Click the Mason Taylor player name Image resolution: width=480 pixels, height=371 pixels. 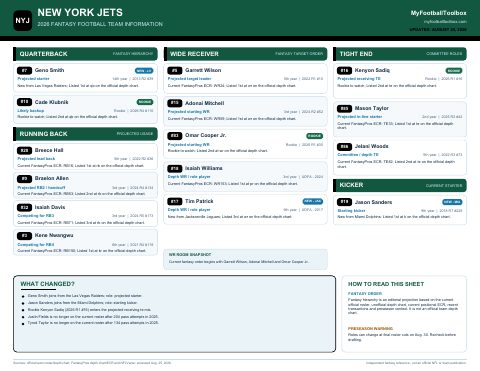point(372,108)
